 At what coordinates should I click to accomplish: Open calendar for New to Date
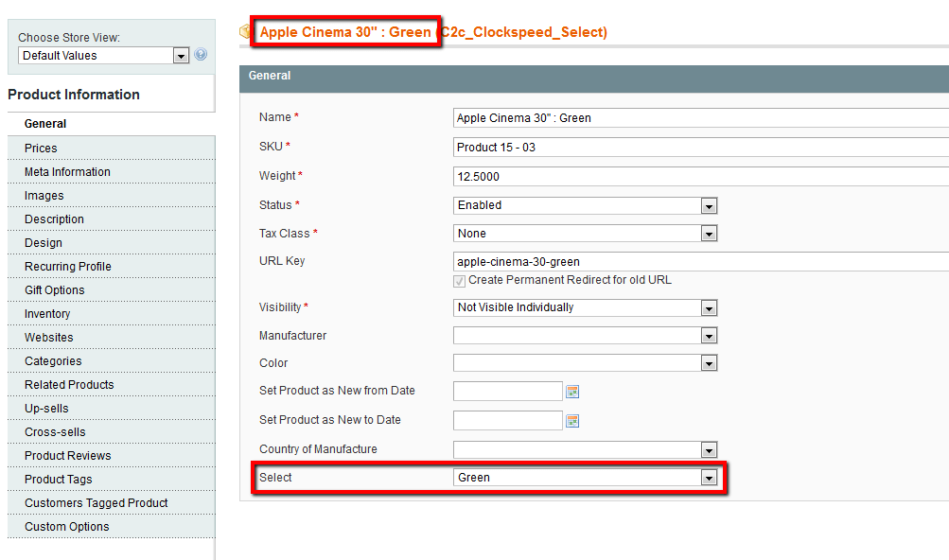pyautogui.click(x=572, y=421)
